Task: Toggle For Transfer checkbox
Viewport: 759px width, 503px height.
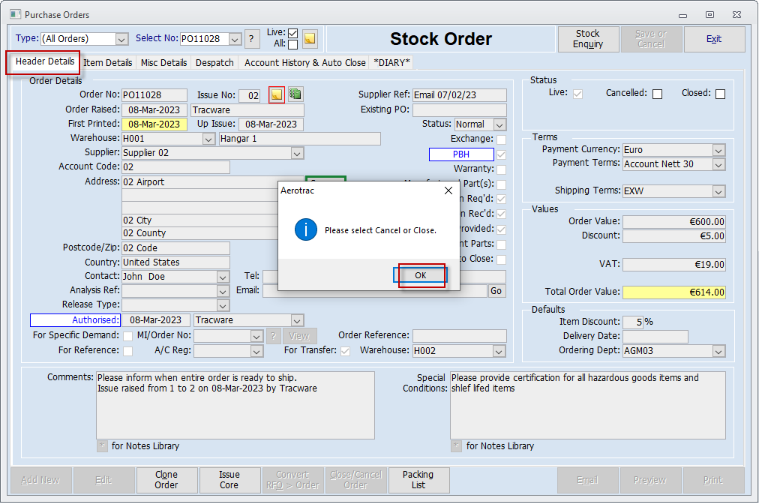Action: click(345, 351)
